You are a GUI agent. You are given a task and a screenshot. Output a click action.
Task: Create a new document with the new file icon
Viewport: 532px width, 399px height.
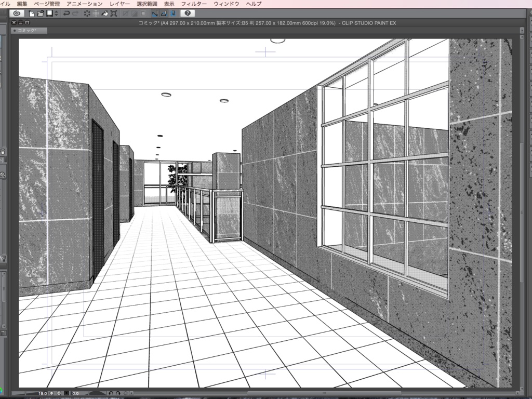[32, 13]
